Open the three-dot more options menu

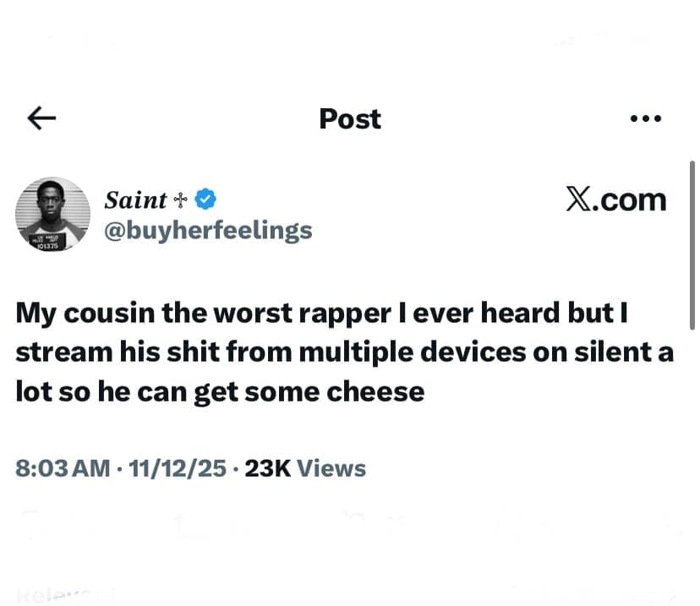pyautogui.click(x=647, y=119)
